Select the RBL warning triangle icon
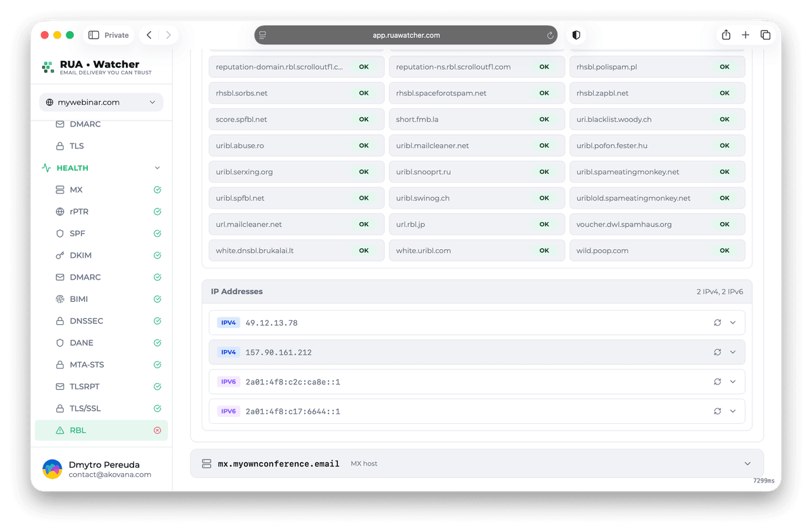This screenshot has width=812, height=532. point(60,430)
